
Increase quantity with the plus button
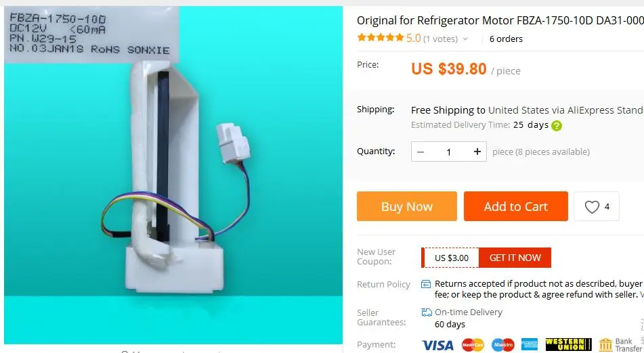click(x=477, y=151)
